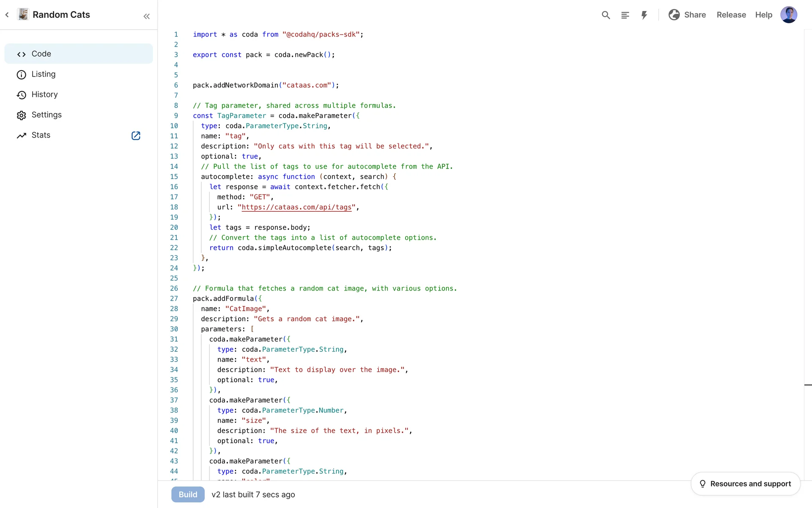This screenshot has height=508, width=812.
Task: Click the lightning bolt icon
Action: pyautogui.click(x=644, y=15)
